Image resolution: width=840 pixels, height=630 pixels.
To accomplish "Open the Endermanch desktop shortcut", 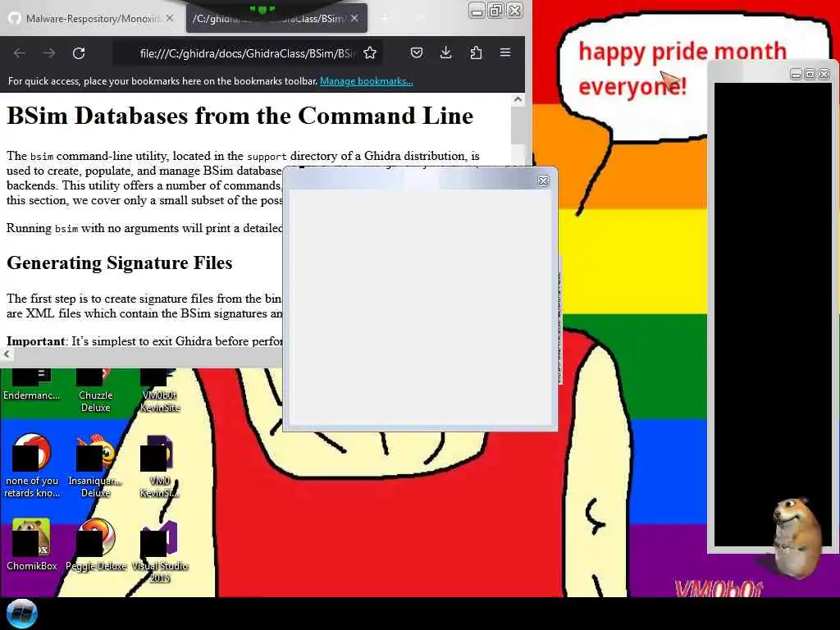I will pyautogui.click(x=32, y=384).
